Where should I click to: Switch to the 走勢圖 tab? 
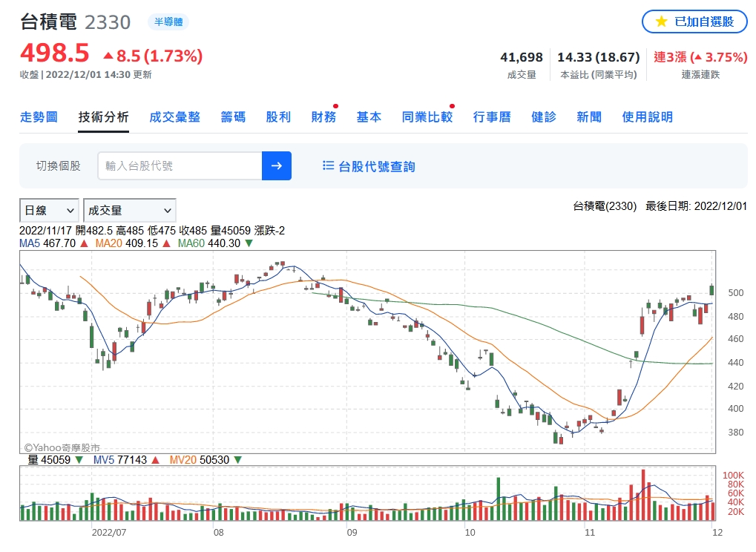(x=39, y=116)
